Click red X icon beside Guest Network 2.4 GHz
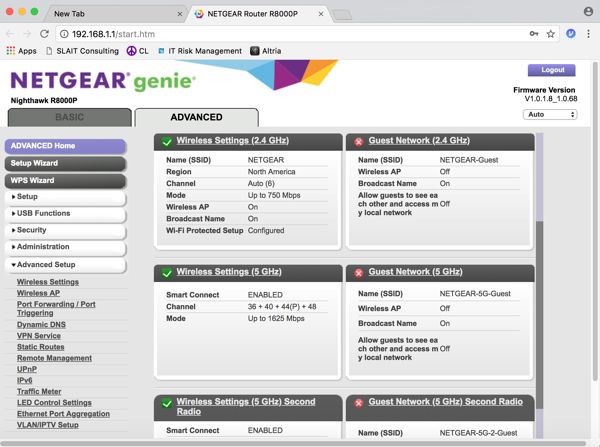The image size is (600, 447). (x=359, y=142)
